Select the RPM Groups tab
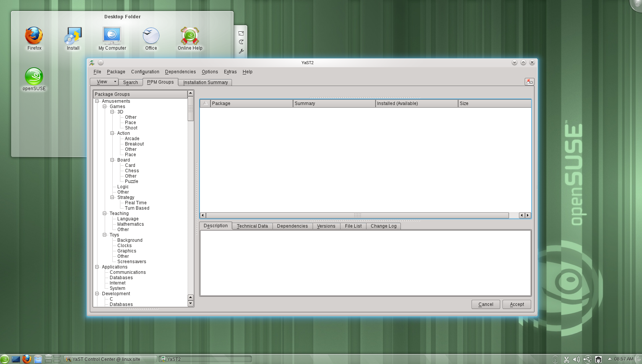Viewport: 642px width, 364px height. tap(160, 82)
